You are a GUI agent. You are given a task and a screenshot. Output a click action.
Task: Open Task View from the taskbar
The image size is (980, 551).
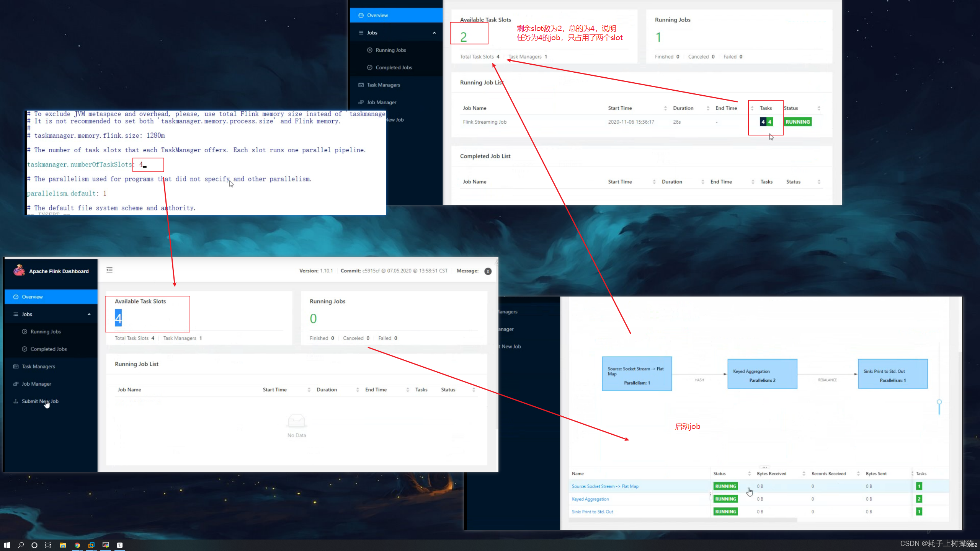(x=48, y=545)
